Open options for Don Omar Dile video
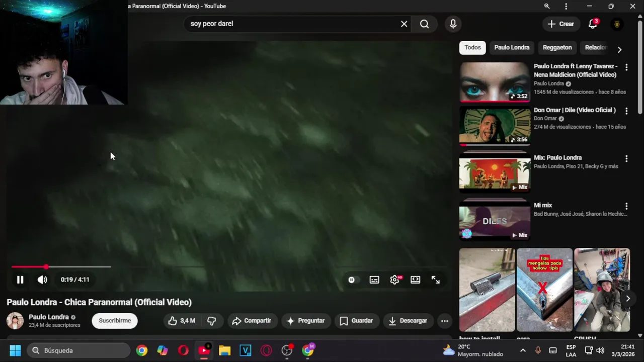The width and height of the screenshot is (644, 362). click(x=626, y=111)
